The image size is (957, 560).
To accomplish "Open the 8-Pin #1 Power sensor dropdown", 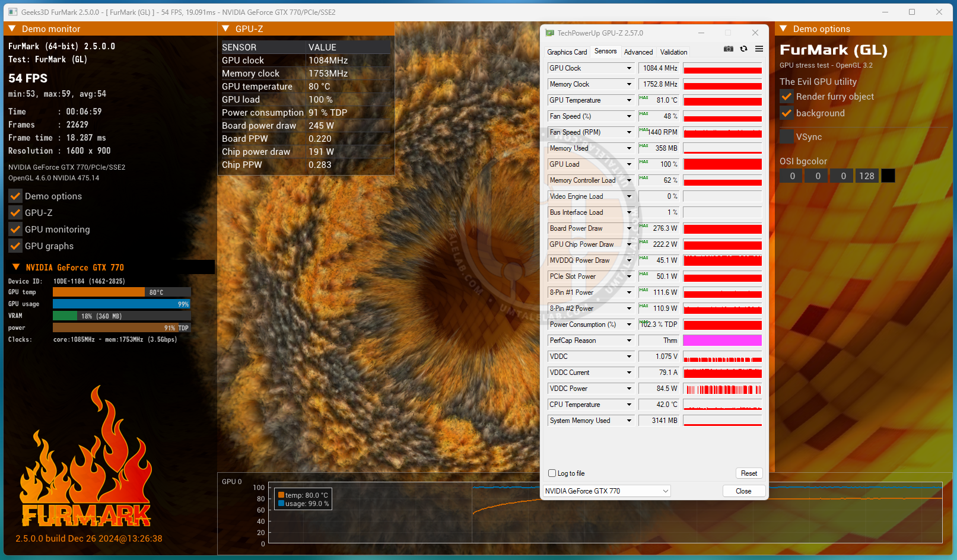I will pos(629,292).
